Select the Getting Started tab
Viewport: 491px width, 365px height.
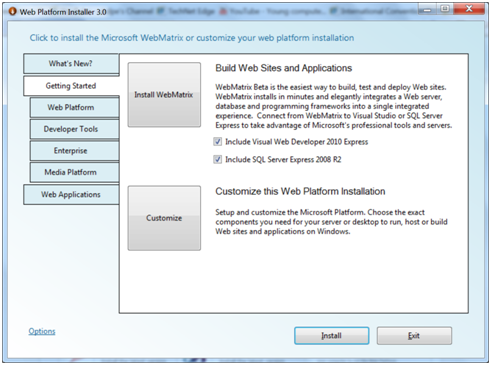point(71,86)
